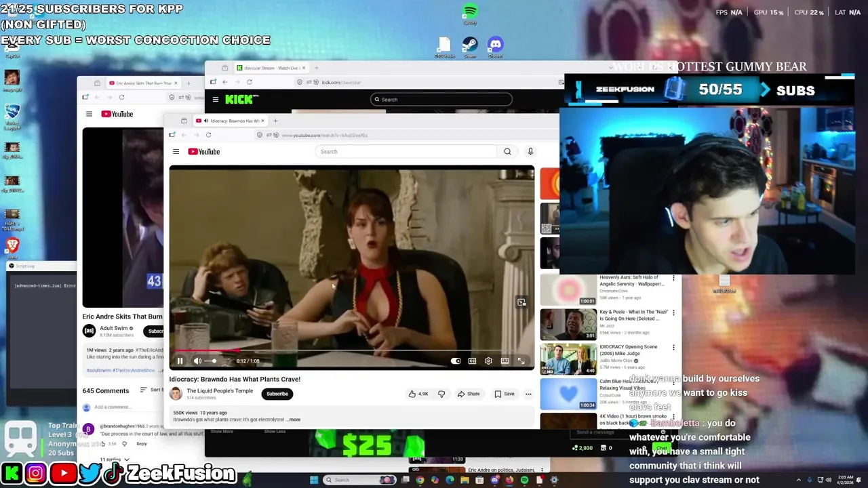Click the YouTube search magnifier button

507,152
